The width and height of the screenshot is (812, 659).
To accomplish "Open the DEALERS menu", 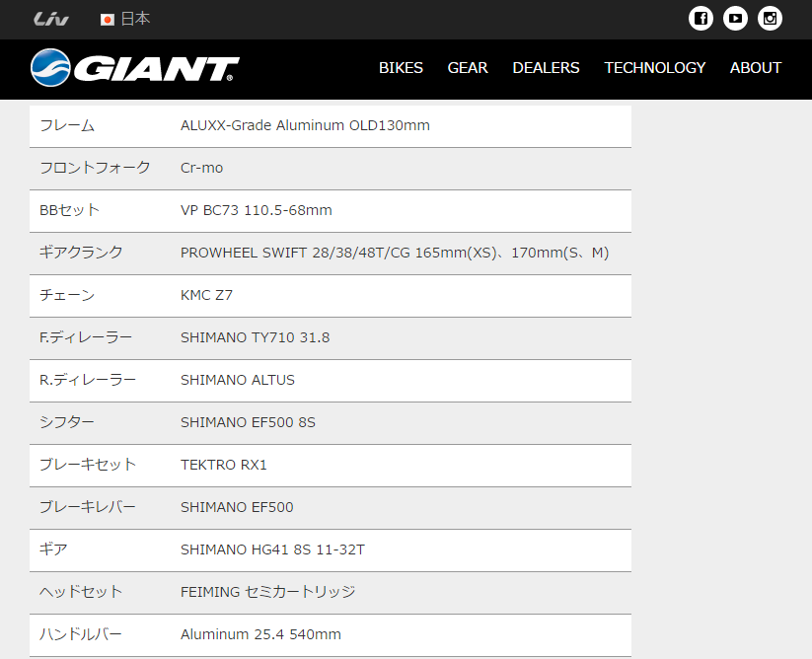I will tap(546, 68).
